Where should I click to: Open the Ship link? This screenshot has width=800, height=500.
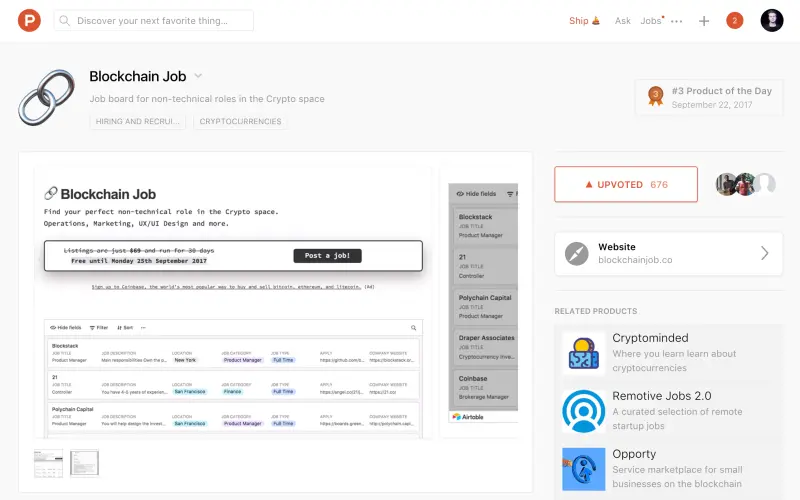click(584, 21)
